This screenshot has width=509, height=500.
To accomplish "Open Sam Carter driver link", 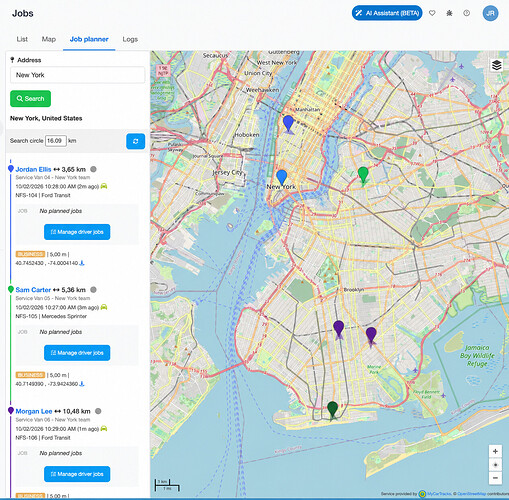I will pos(33,290).
